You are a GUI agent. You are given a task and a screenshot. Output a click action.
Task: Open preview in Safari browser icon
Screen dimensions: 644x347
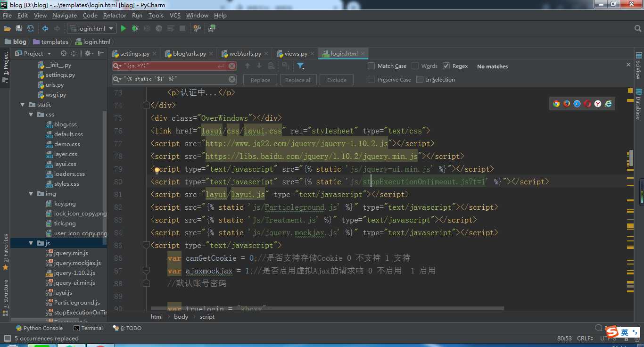tap(577, 104)
